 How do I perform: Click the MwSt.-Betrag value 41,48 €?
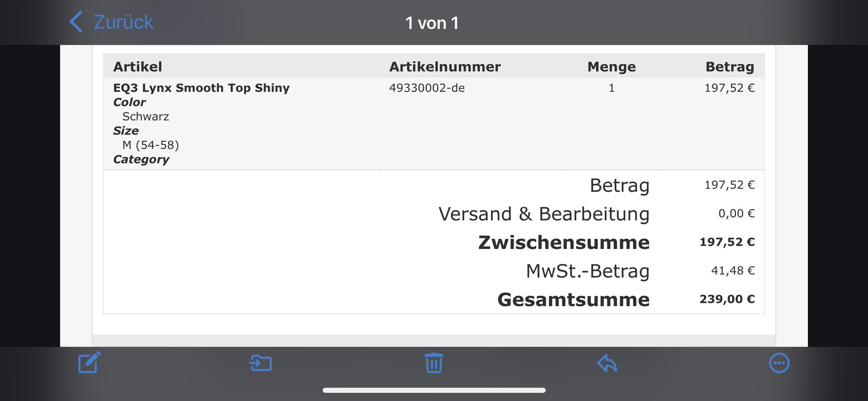click(x=733, y=271)
